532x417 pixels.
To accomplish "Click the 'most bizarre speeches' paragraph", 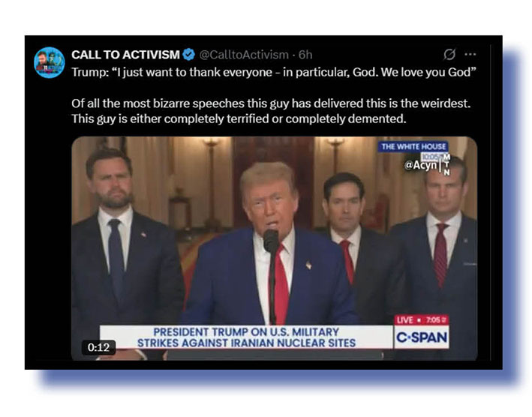I will click(x=271, y=111).
